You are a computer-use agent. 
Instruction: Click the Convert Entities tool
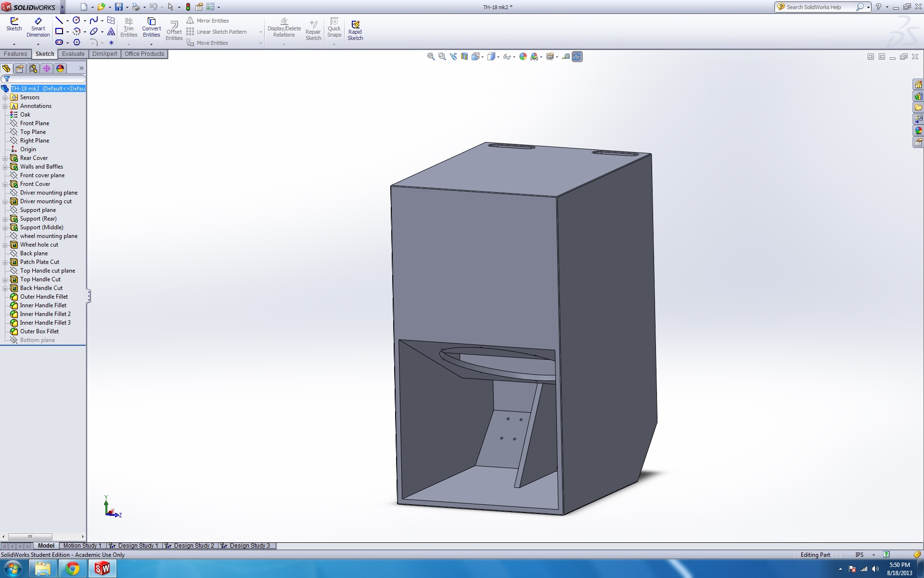[151, 27]
